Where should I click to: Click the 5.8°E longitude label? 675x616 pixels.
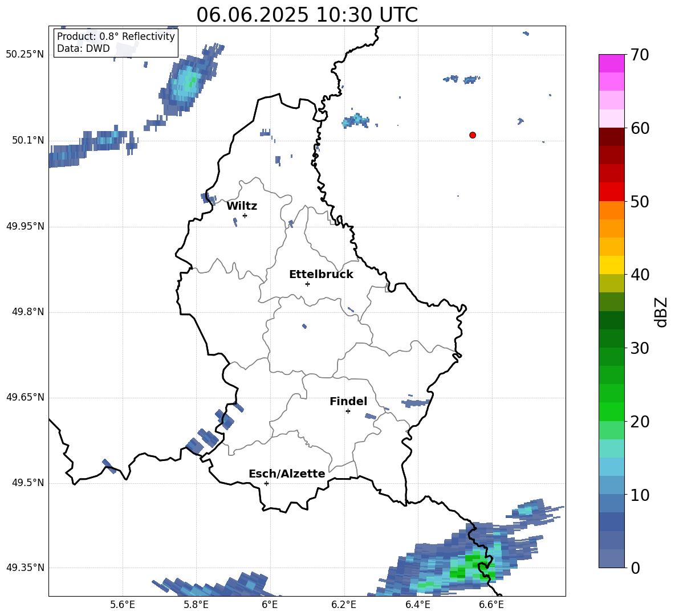[x=196, y=605]
